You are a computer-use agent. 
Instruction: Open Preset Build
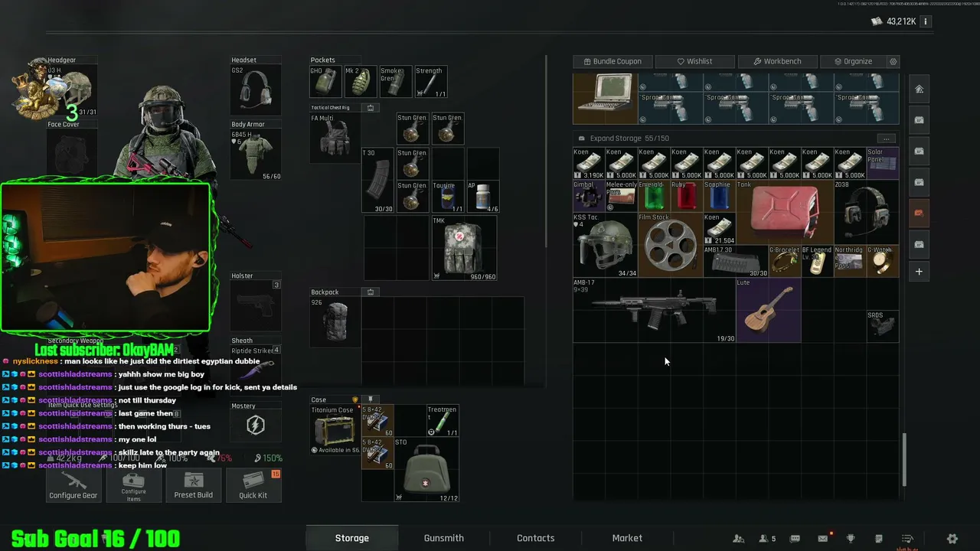[x=194, y=485]
